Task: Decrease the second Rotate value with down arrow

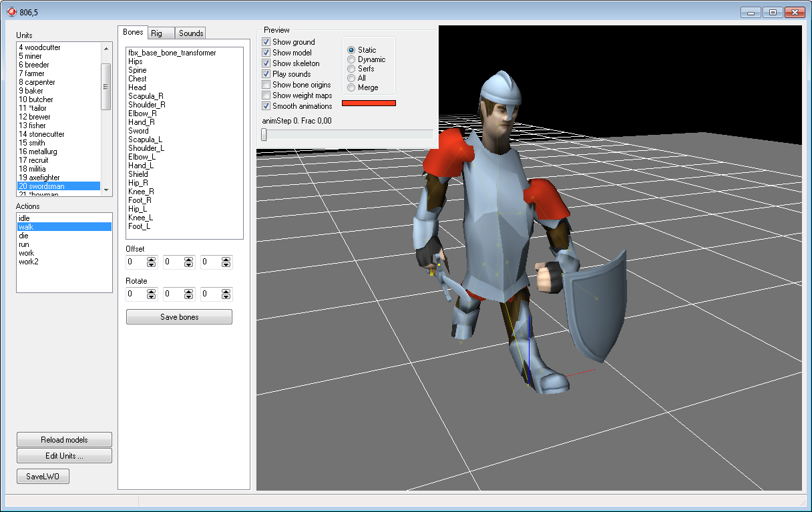Action: tap(189, 298)
